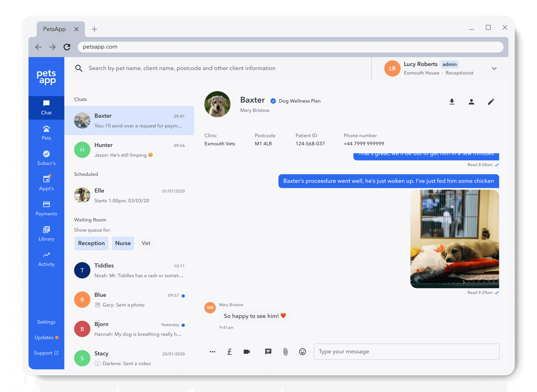Download Baxter's chat with the download icon

[x=452, y=102]
